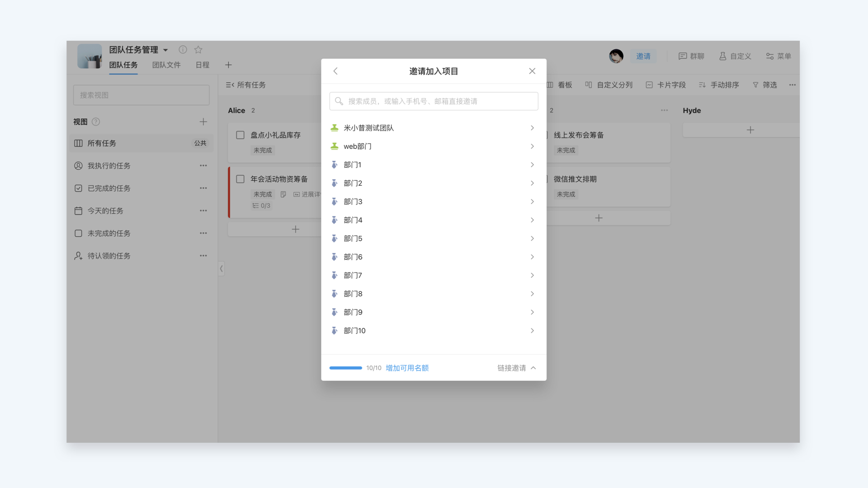Switch to the 团队任务 tab
868x488 pixels.
(x=123, y=65)
